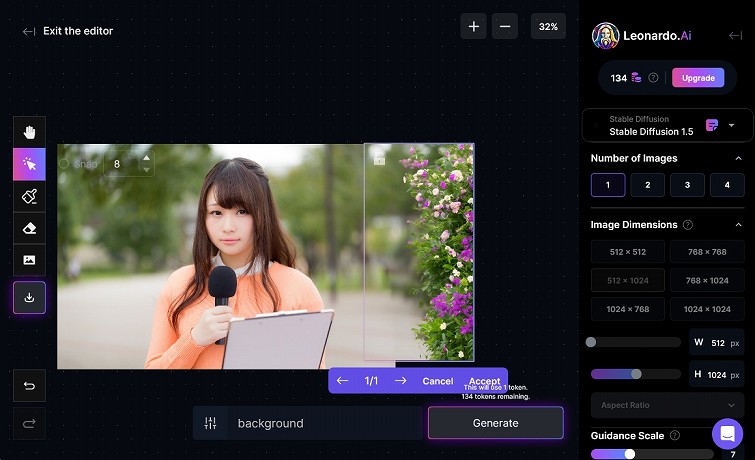
Task: Click the Download artwork icon
Action: [29, 297]
